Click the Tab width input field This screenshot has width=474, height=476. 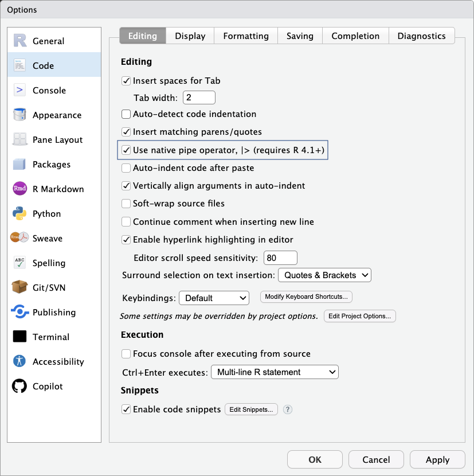pos(199,97)
